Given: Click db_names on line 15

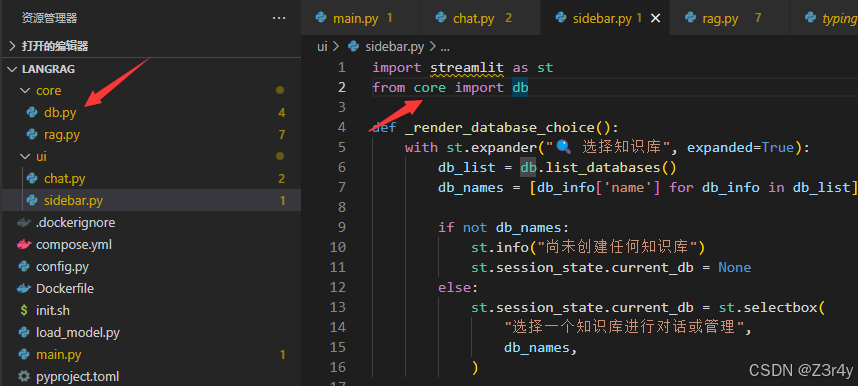Looking at the screenshot, I should (537, 348).
